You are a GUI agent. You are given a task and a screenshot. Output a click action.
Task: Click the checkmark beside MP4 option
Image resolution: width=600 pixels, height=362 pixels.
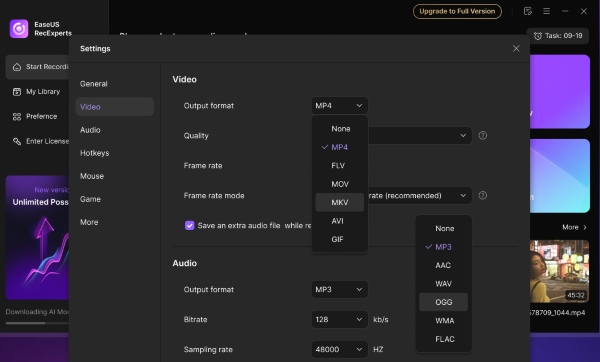coord(325,147)
